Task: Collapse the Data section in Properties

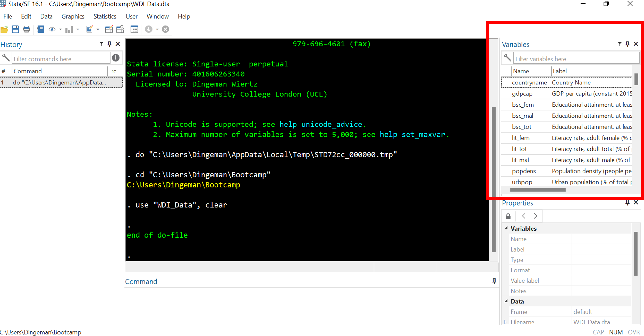Action: click(506, 301)
